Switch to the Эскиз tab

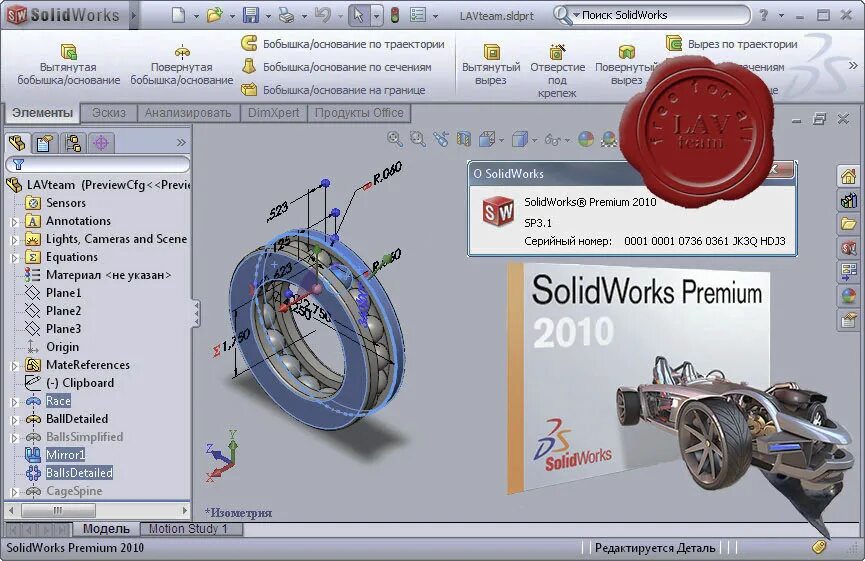pos(109,113)
